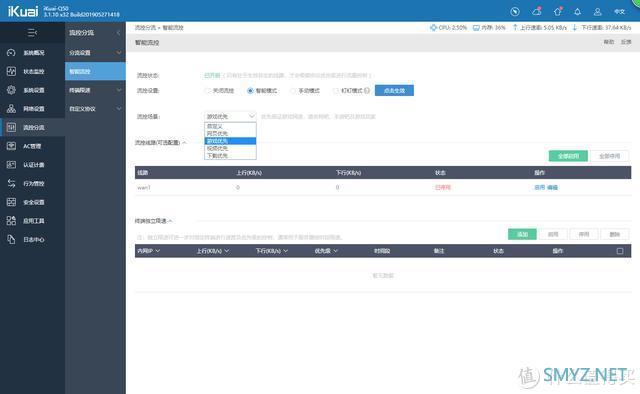Open 系统概况 dashboard gauge icon
The image size is (640, 394).
[11, 53]
